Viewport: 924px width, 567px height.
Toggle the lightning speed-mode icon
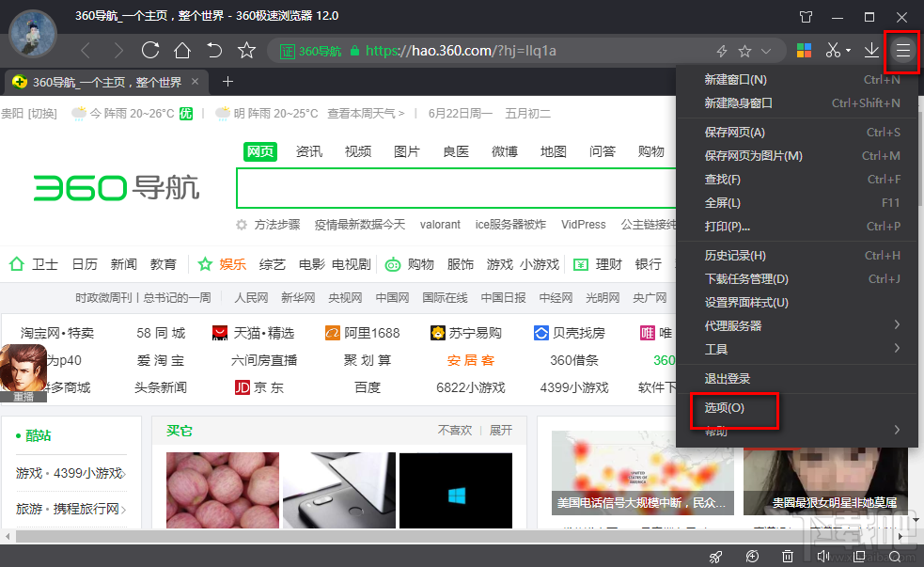pyautogui.click(x=722, y=50)
